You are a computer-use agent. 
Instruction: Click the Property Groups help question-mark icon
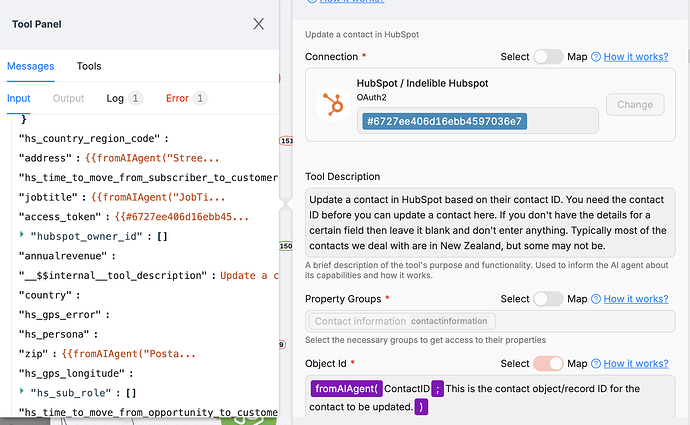point(595,299)
